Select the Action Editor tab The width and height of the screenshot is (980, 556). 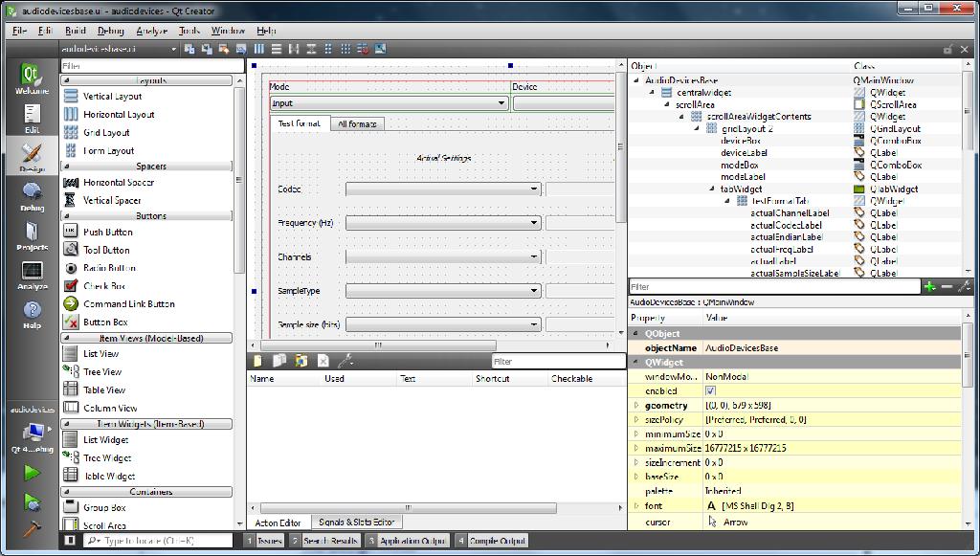tap(278, 523)
